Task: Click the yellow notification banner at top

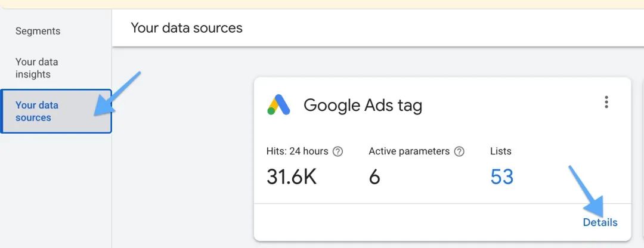Action: [322, 2]
